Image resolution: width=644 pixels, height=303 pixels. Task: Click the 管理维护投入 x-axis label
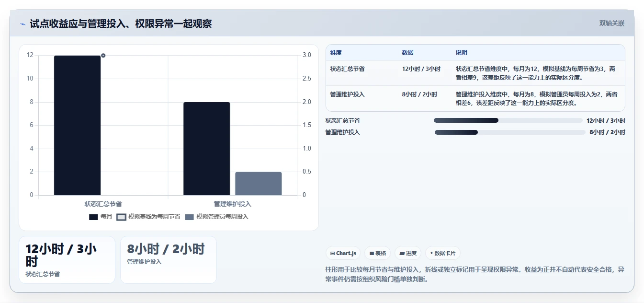(232, 204)
